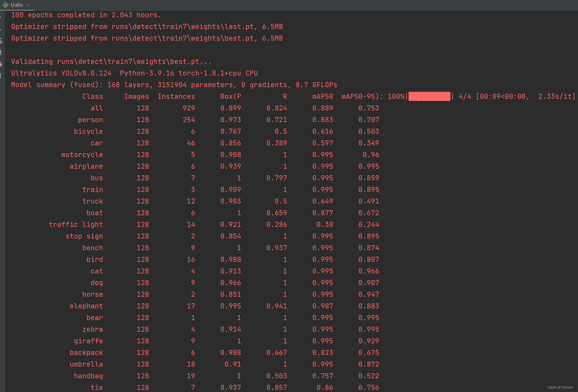Screen dimensions: 578x392
Task: Click the 929 instances value
Action: point(189,108)
